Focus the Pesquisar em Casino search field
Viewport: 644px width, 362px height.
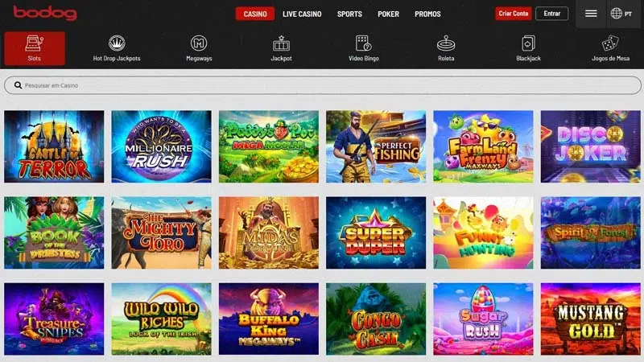tap(323, 85)
